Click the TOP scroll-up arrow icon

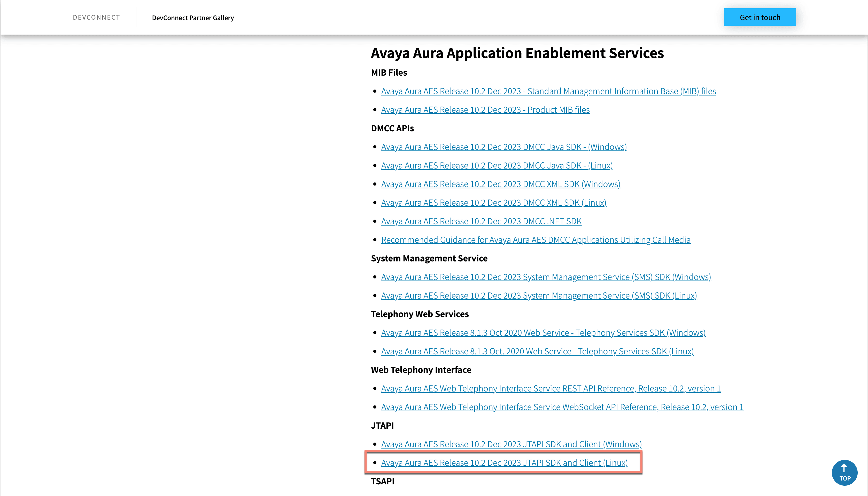coord(844,472)
